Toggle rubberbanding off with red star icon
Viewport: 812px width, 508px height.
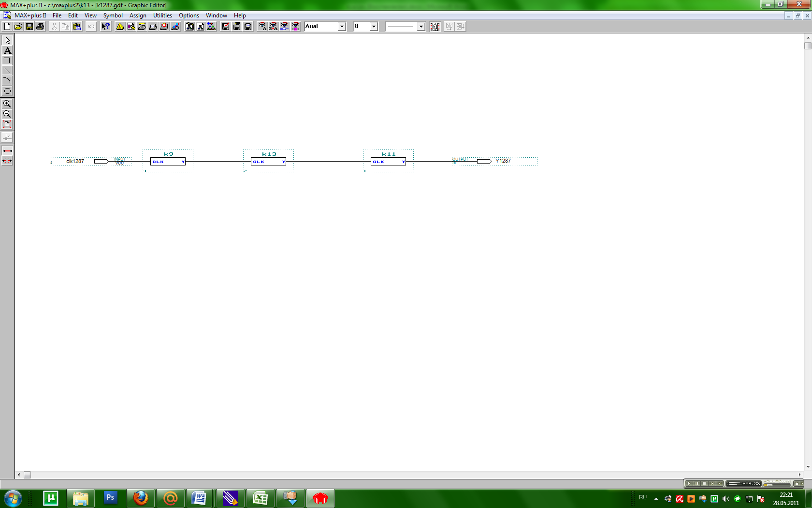[7, 161]
